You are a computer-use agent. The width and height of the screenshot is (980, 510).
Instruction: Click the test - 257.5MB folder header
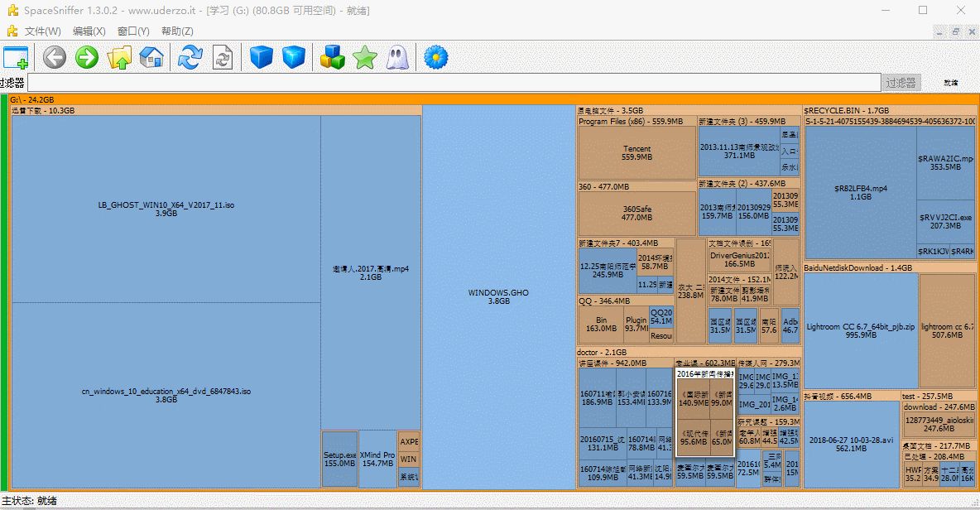pos(939,397)
